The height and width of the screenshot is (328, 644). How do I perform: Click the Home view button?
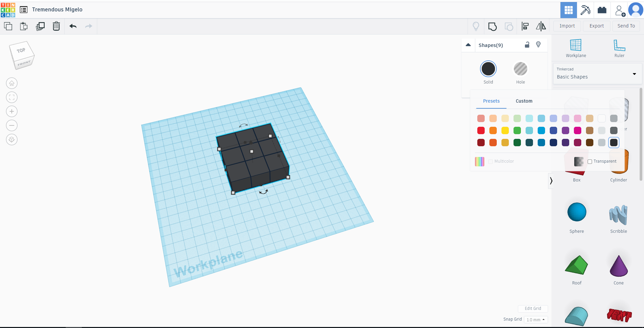[x=12, y=83]
